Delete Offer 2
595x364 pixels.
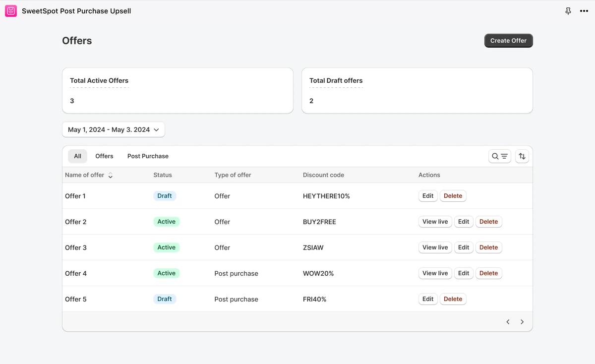(x=488, y=222)
